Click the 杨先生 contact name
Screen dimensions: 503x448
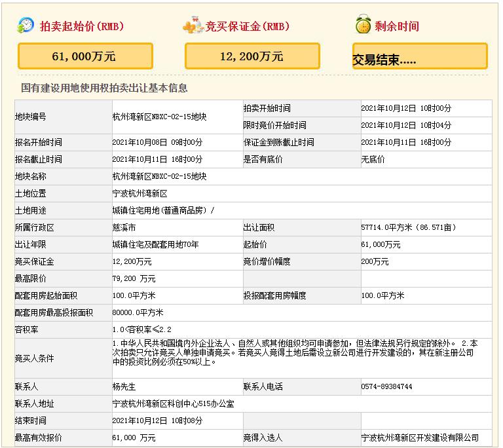[124, 386]
